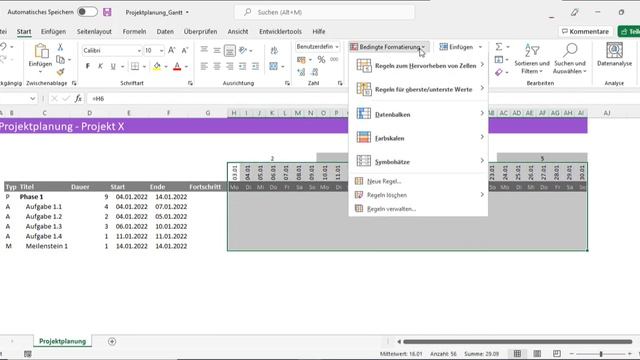This screenshot has height=360, width=640.
Task: Click the text orientation icon
Action: 243,50
